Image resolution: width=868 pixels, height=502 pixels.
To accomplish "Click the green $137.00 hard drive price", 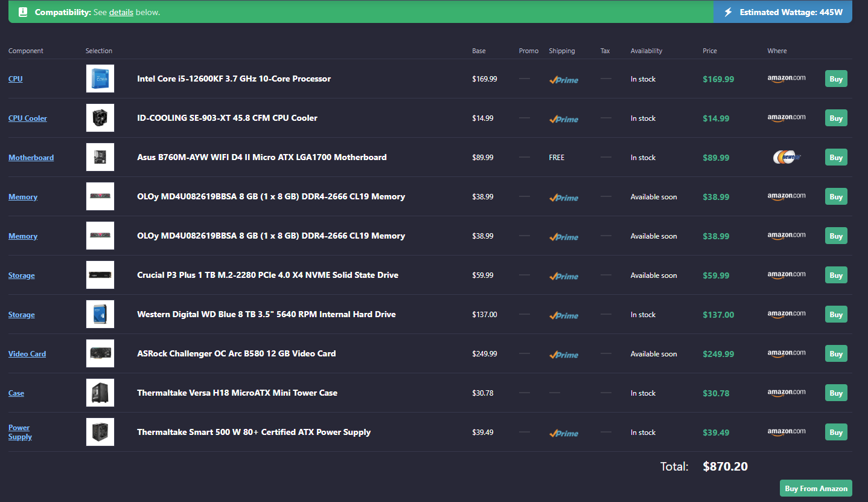I will tap(718, 315).
